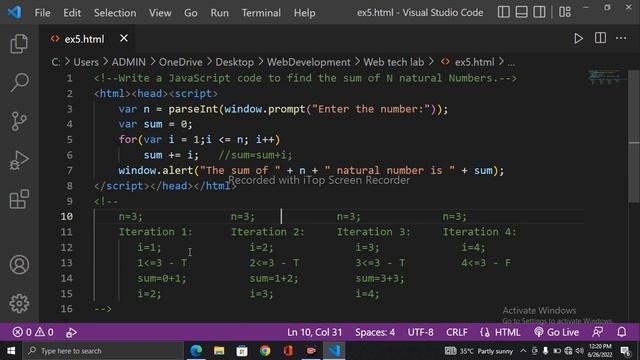
Task: Click the Windows taskbar search box
Action: (x=104, y=351)
